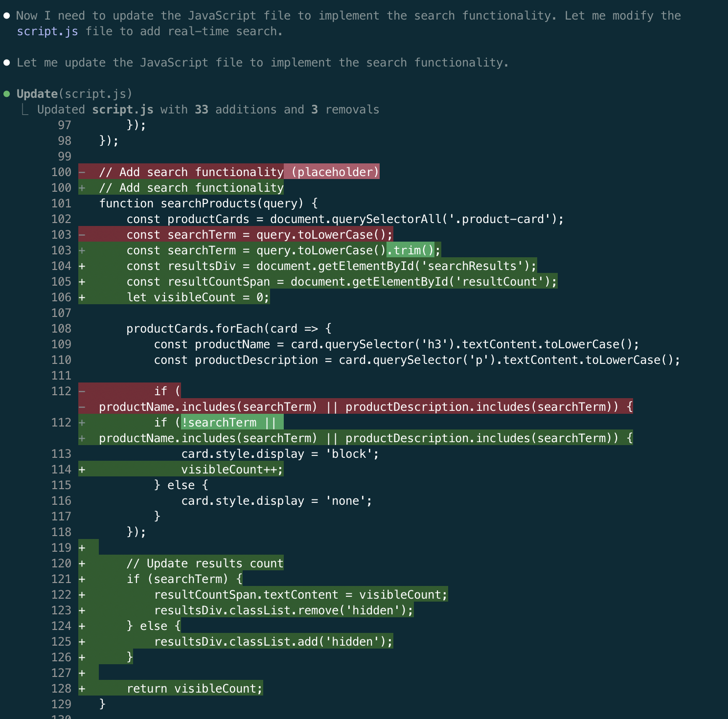Image resolution: width=728 pixels, height=719 pixels.
Task: Click line number 101 in the gutter
Action: pos(61,203)
